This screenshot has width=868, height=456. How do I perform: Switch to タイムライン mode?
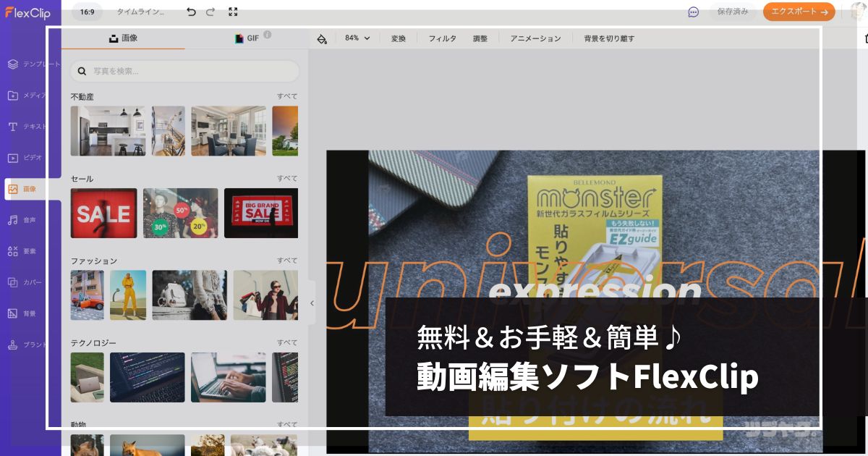(x=140, y=12)
